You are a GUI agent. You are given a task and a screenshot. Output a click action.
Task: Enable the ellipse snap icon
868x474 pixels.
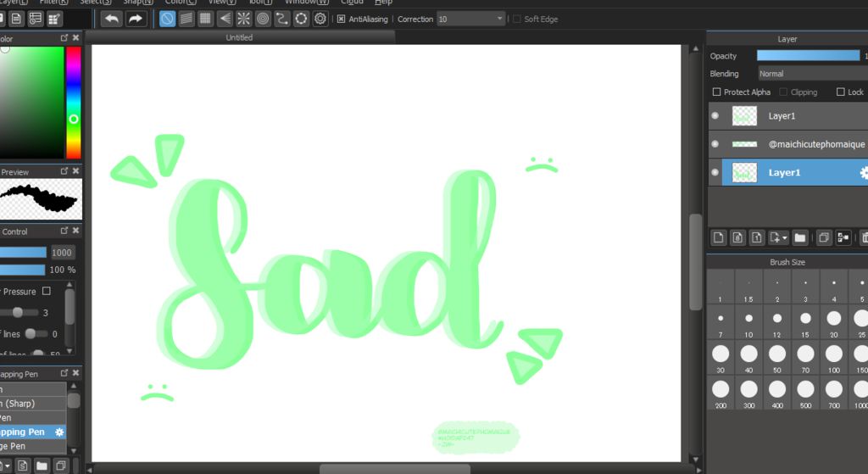point(301,19)
